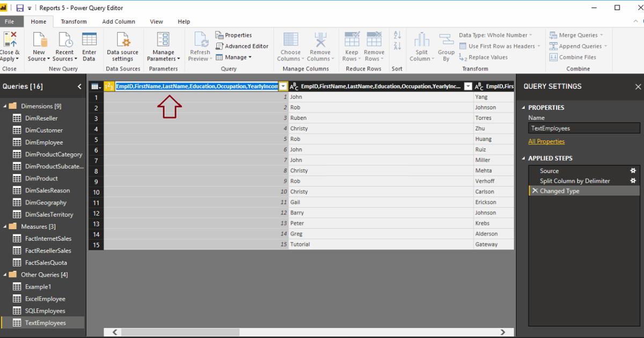Delete the Changed Type step with X
This screenshot has width=644, height=338.
535,191
